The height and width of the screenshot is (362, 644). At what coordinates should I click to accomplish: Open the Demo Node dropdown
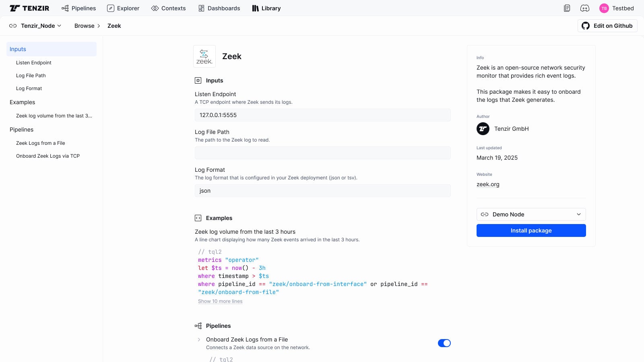click(x=531, y=214)
